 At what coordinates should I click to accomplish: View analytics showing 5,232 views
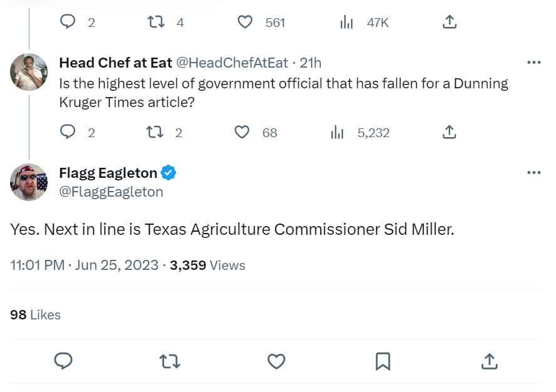click(x=337, y=132)
